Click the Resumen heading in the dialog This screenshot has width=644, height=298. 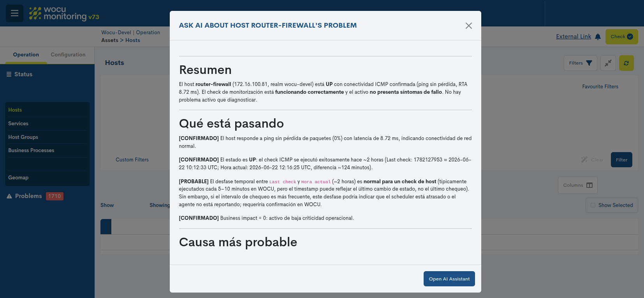[x=205, y=70]
